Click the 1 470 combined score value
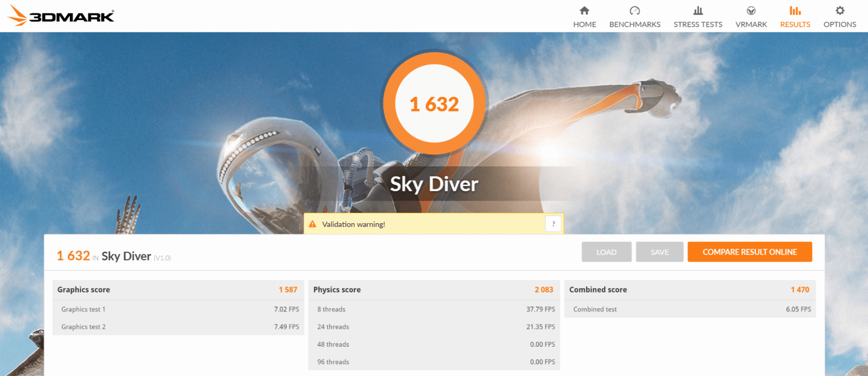The image size is (868, 376). tap(800, 290)
